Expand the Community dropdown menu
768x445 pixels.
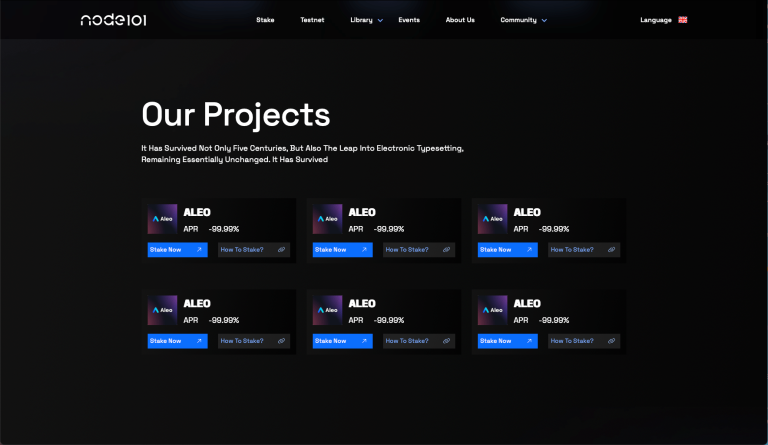523,20
